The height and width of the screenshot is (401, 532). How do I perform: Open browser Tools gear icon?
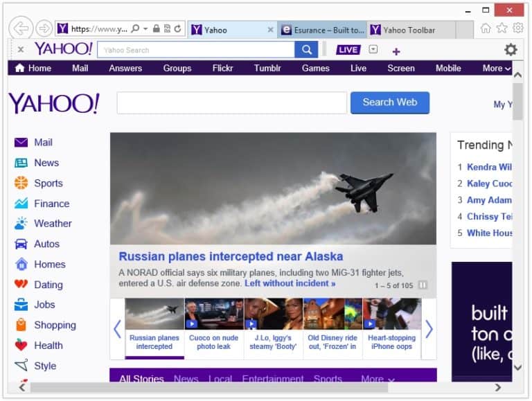[518, 28]
